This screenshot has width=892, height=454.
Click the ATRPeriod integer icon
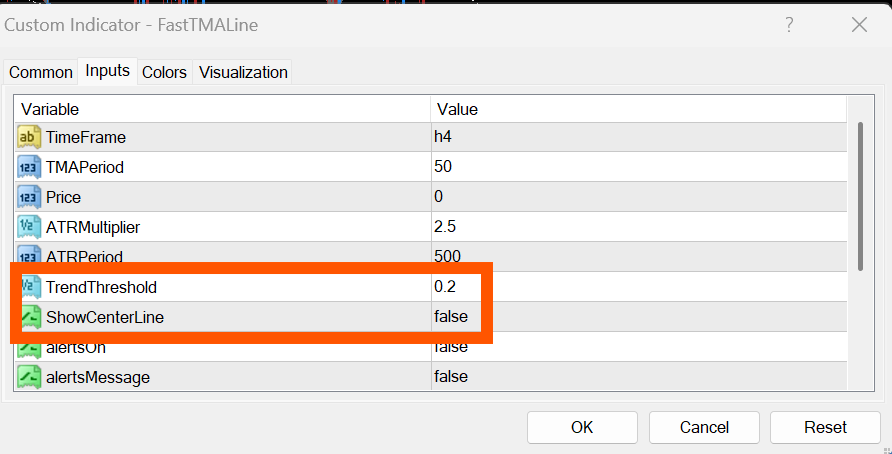click(29, 256)
